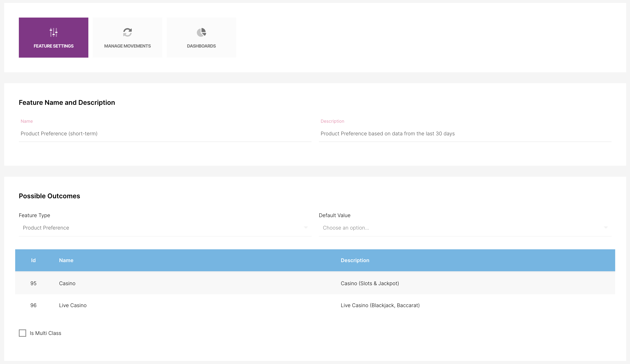The width and height of the screenshot is (630, 364).
Task: Select the Live Casino outcome row
Action: (73, 305)
